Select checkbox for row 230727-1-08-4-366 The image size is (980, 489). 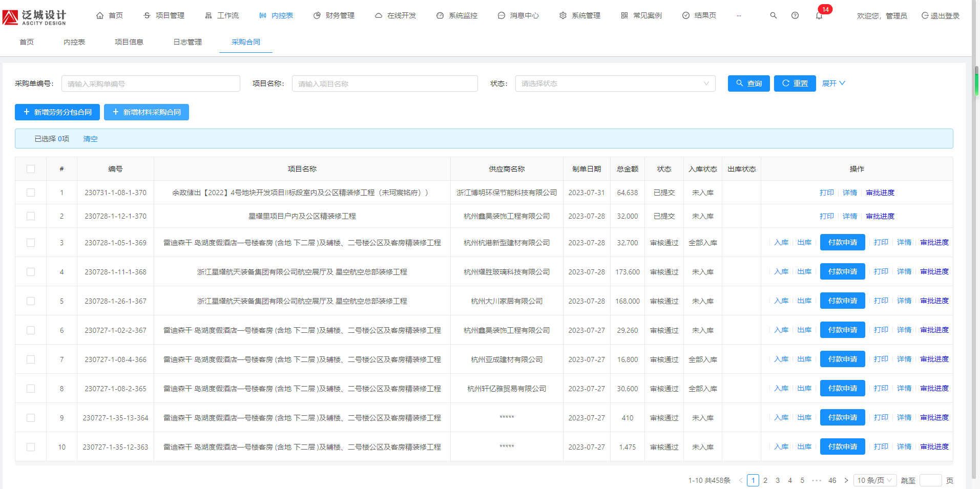coord(31,359)
